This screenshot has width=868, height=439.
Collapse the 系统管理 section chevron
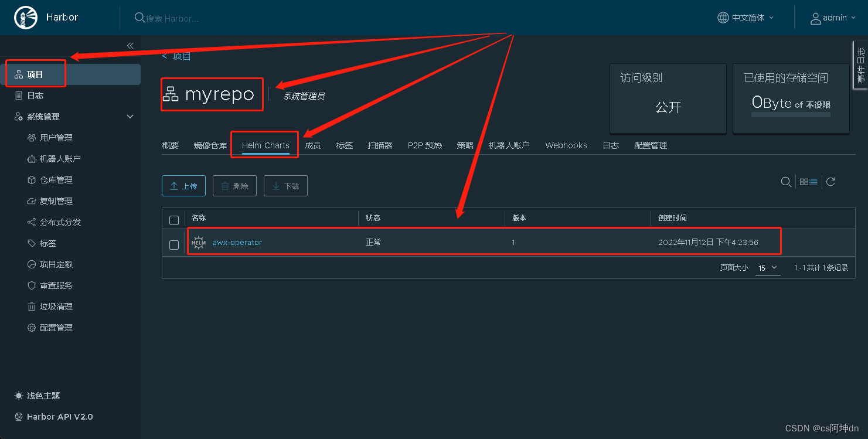(x=130, y=117)
